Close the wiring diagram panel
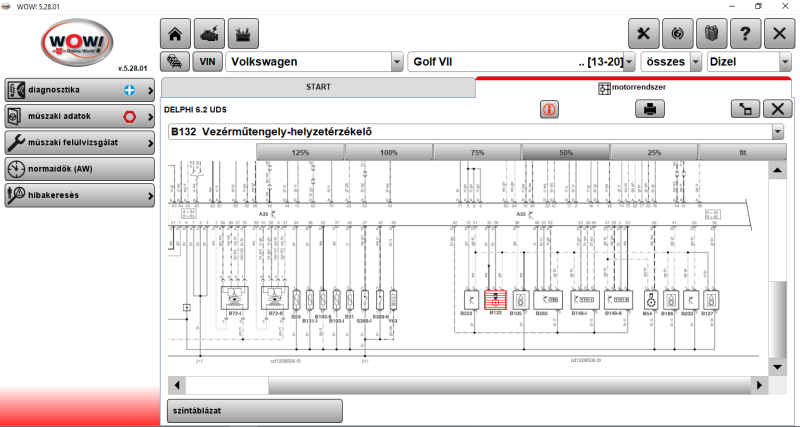This screenshot has width=800, height=427. pyautogui.click(x=778, y=109)
